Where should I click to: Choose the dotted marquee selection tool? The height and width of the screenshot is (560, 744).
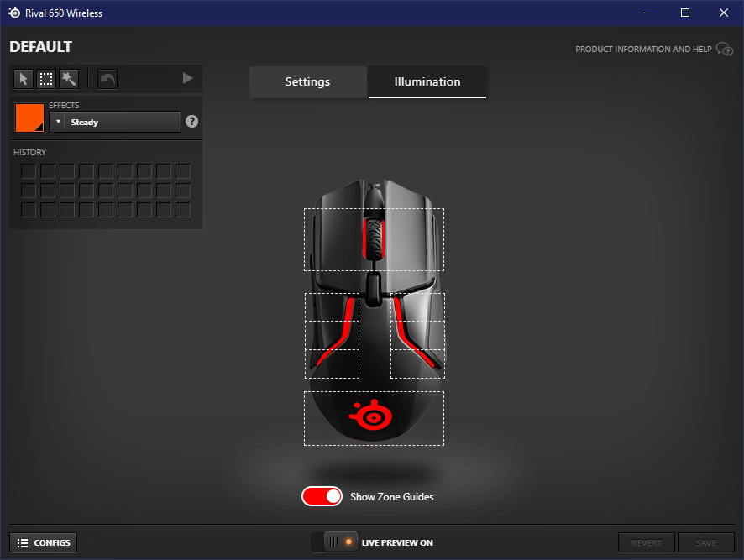[46, 79]
